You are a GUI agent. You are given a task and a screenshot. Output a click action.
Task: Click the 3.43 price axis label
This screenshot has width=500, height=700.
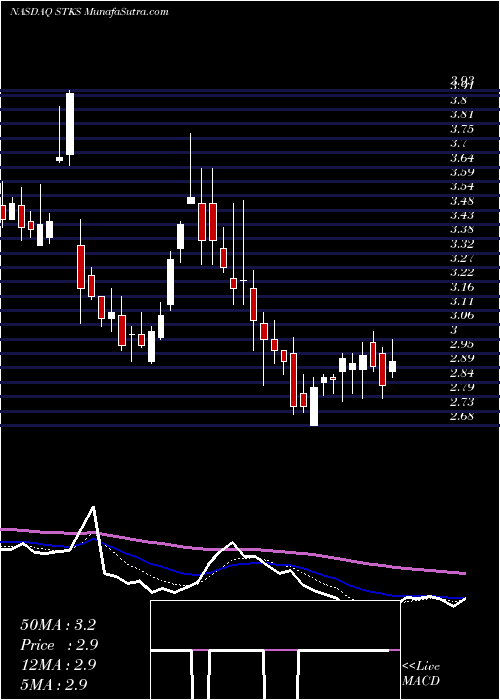pyautogui.click(x=462, y=215)
